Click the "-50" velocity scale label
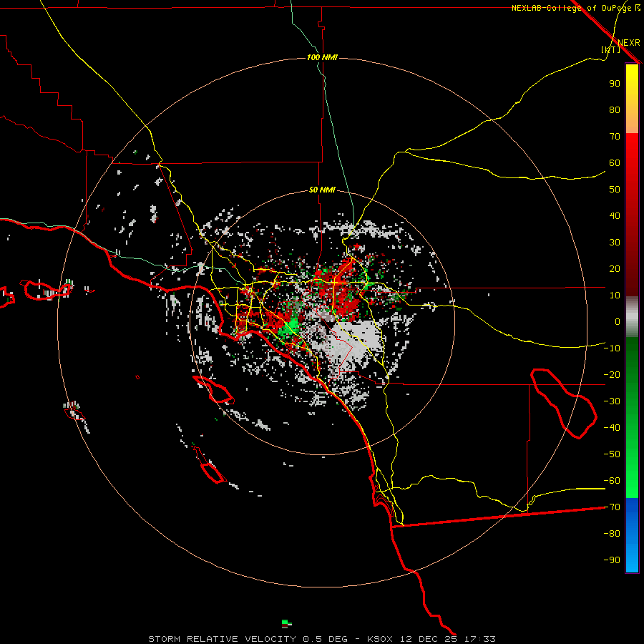The width and height of the screenshot is (644, 644). click(x=612, y=454)
